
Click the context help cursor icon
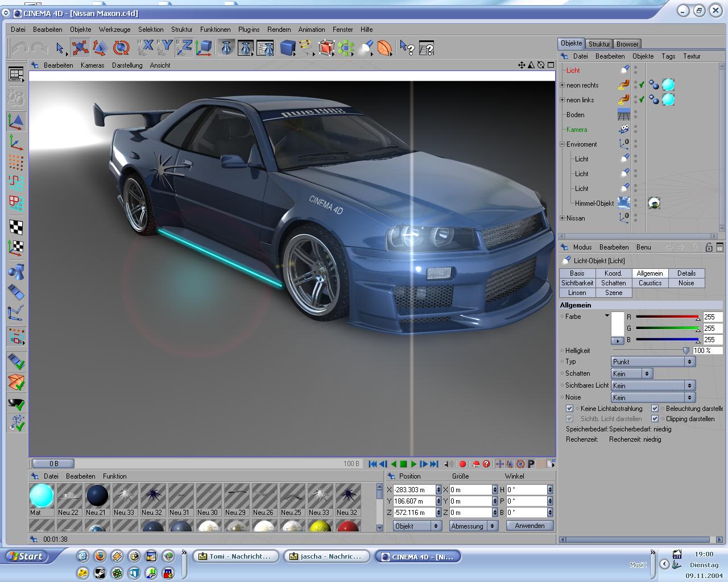coord(407,48)
